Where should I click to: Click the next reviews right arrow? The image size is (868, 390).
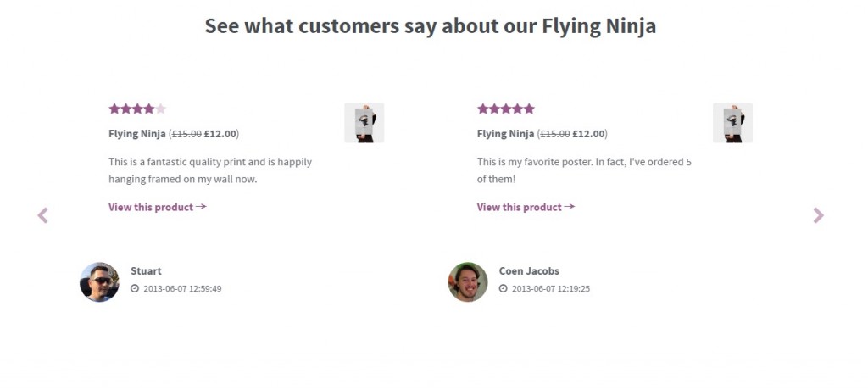[x=818, y=215]
